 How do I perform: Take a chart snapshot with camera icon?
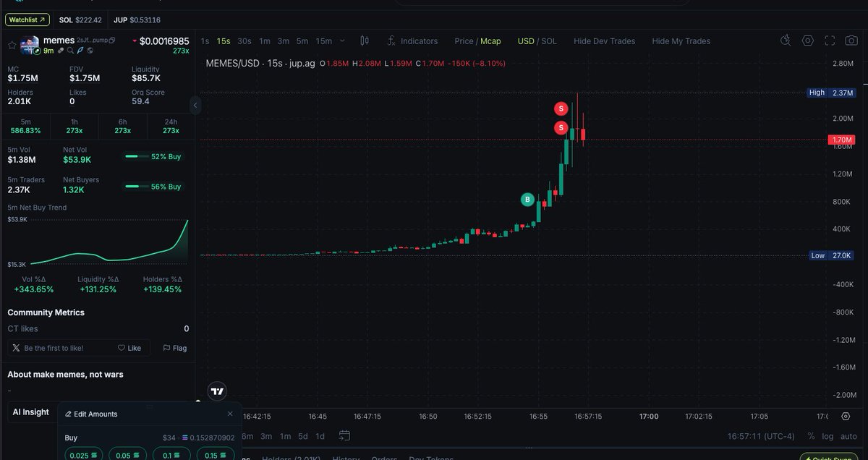(851, 41)
